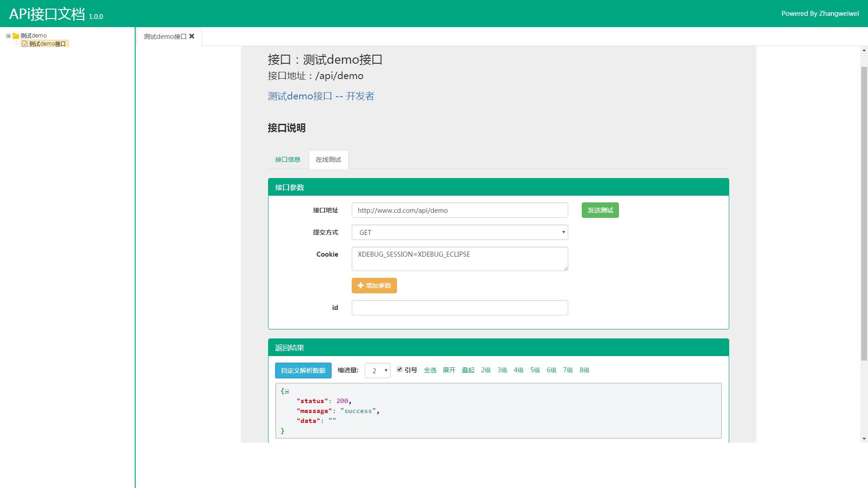
Task: Select the 测试demo接口 file icon in tree
Action: pyautogui.click(x=25, y=44)
